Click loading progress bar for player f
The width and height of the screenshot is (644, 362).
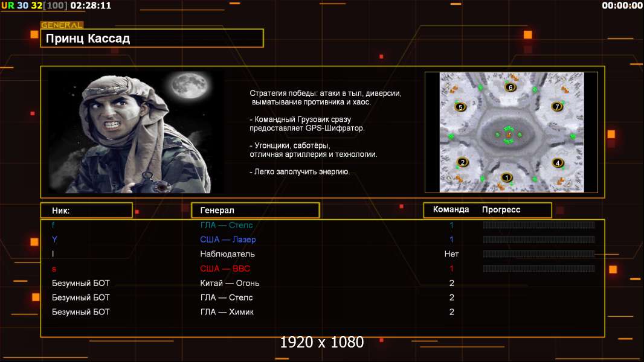[x=539, y=224]
